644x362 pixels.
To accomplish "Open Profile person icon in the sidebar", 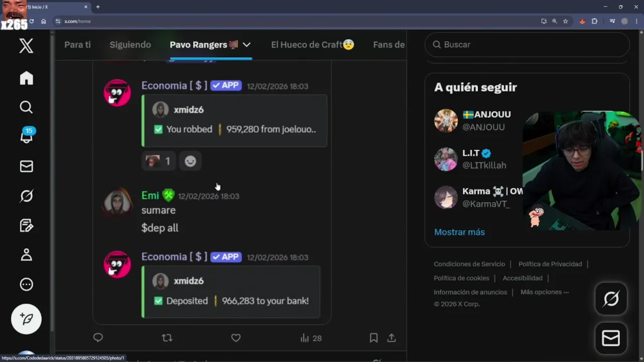I will point(26,254).
